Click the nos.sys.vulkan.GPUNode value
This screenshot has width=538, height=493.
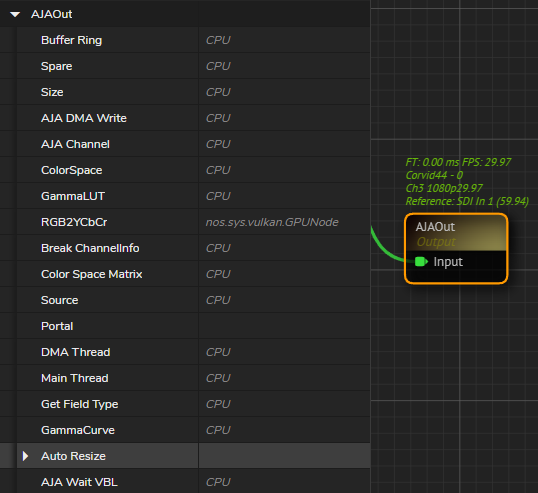(x=272, y=222)
